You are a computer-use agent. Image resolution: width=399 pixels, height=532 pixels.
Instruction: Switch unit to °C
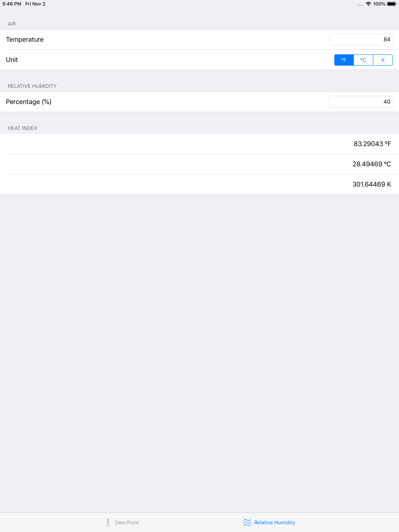(x=363, y=60)
